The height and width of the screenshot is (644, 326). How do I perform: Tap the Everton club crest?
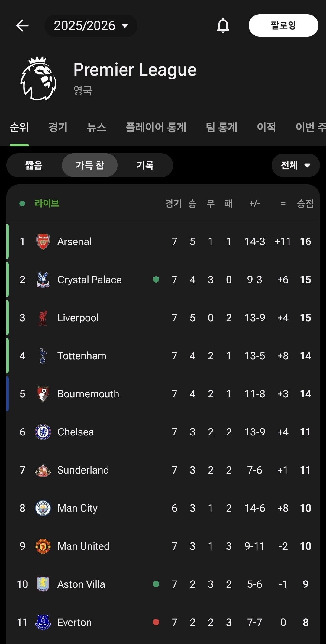pos(43,622)
